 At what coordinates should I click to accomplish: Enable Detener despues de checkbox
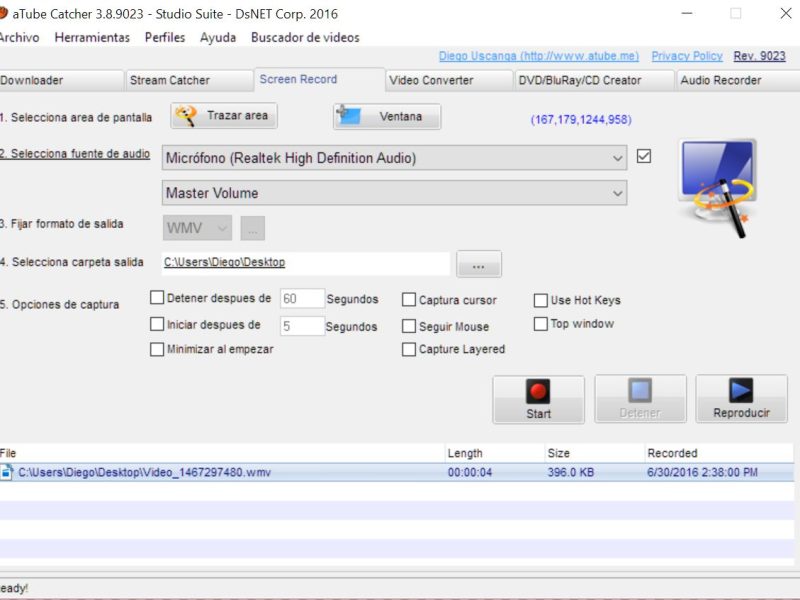point(157,298)
